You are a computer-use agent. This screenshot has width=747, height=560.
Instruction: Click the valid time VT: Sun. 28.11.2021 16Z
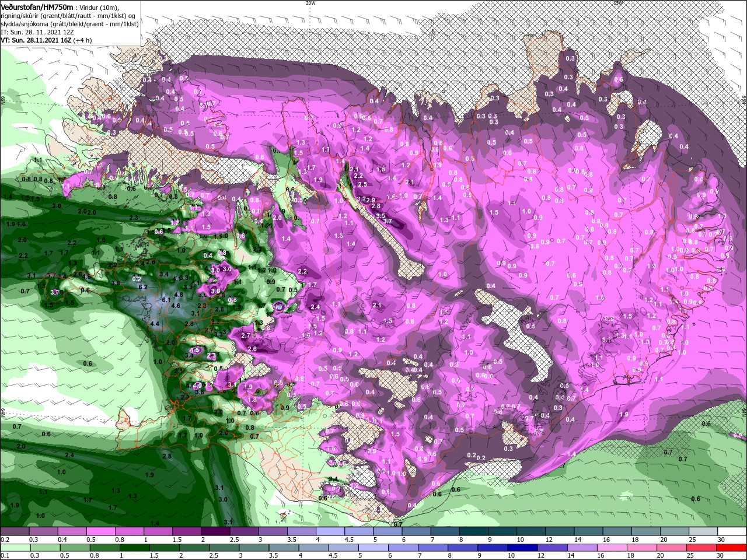click(36, 40)
